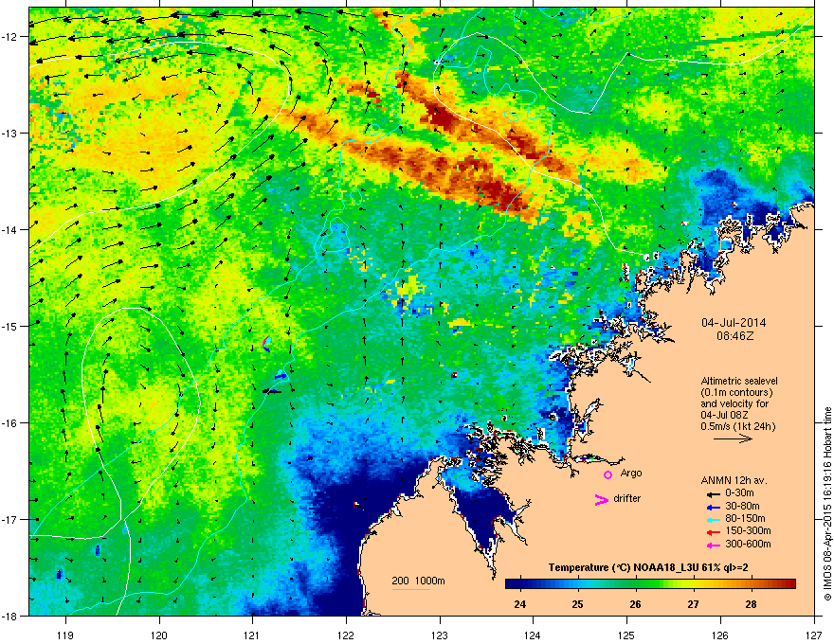The image size is (834, 644).
Task: Click the drifter legend label
Action: pos(627,498)
